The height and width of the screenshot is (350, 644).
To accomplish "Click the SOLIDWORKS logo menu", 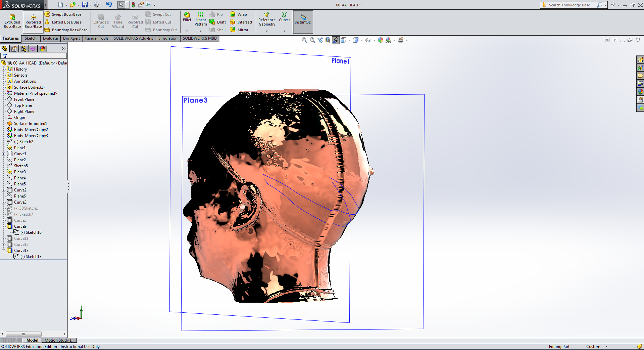I will (x=22, y=5).
